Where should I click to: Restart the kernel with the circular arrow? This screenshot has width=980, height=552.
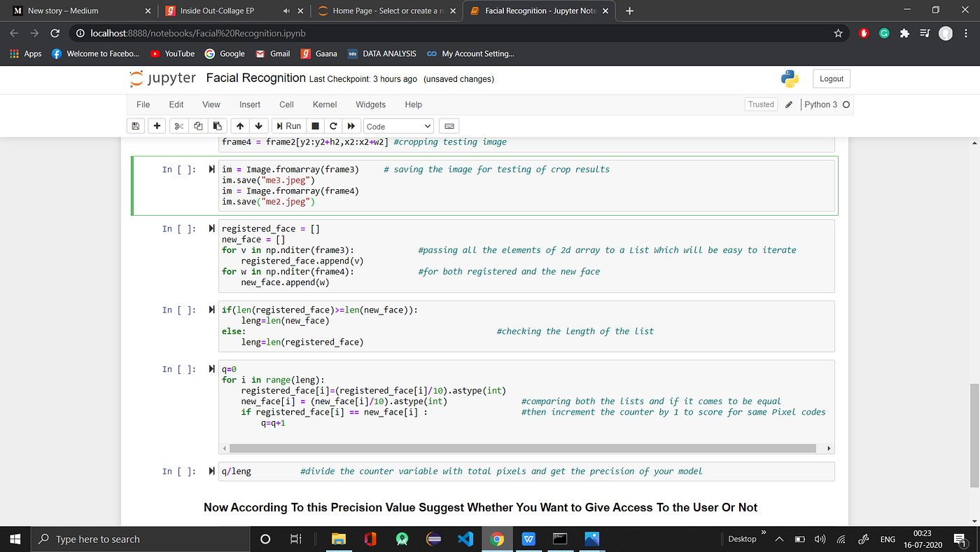click(x=333, y=126)
